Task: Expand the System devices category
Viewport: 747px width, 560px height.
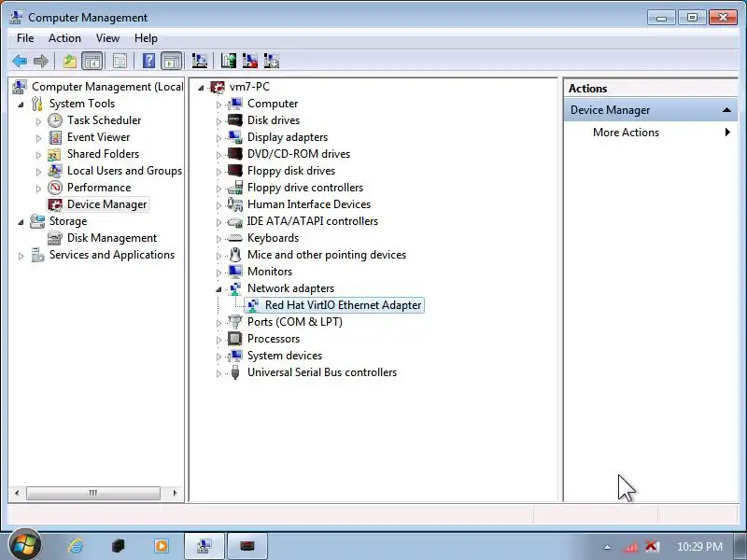Action: (218, 357)
